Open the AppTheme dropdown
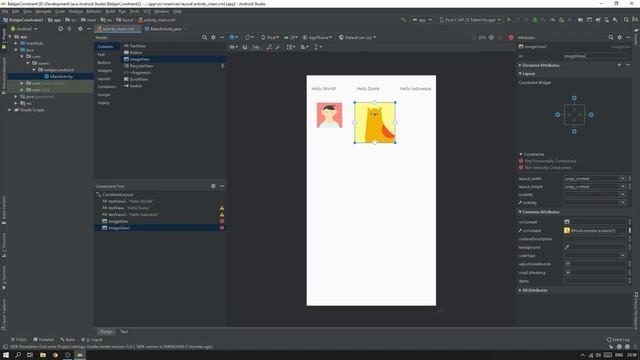This screenshot has width=640, height=360. pyautogui.click(x=318, y=38)
